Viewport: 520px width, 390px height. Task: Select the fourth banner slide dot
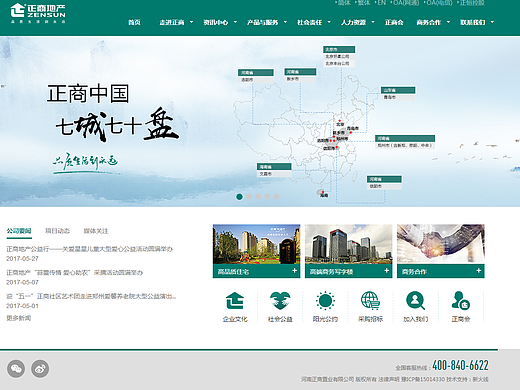[x=267, y=197]
